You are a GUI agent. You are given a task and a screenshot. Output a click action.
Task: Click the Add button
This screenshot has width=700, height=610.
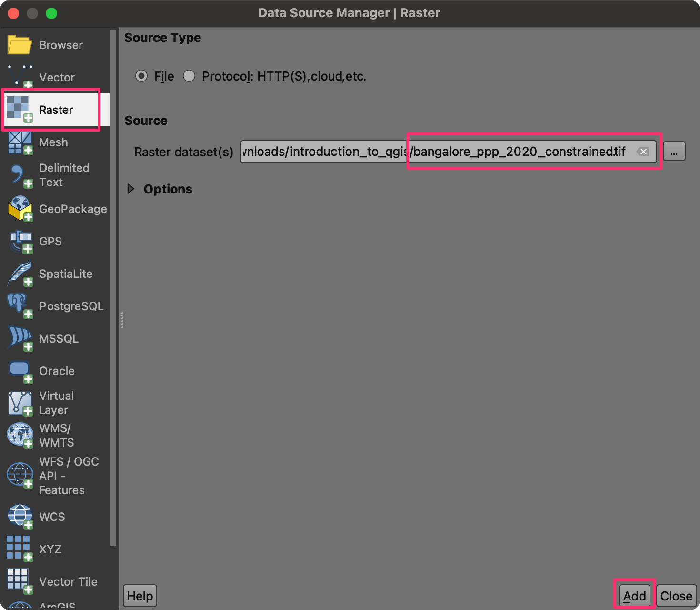[634, 596]
